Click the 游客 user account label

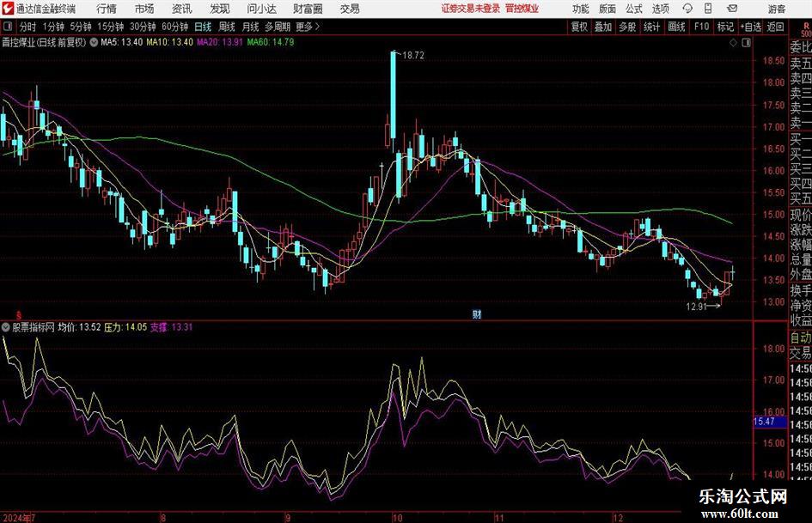pos(776,9)
